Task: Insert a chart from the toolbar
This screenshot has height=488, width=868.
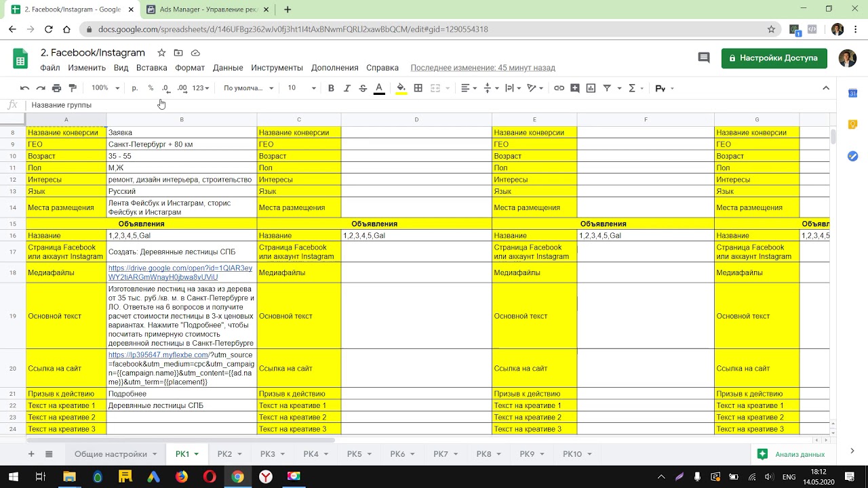Action: (x=591, y=88)
